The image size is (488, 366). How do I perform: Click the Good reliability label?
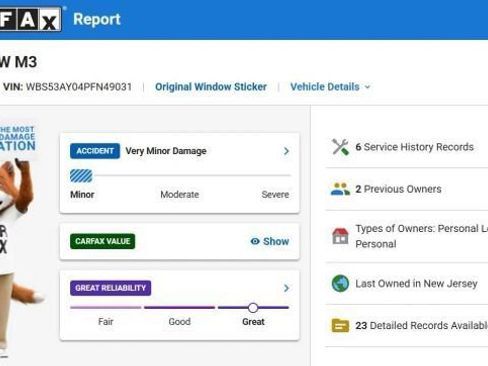pos(179,322)
